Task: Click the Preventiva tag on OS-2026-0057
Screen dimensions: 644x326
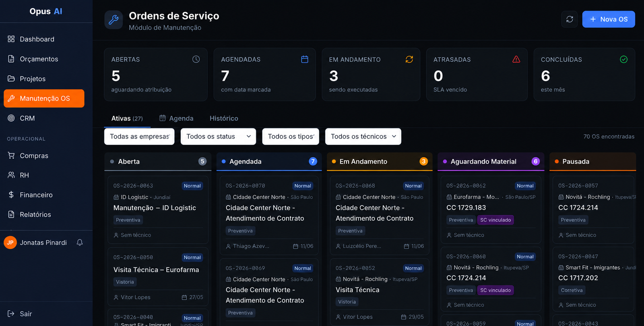Action: tap(573, 220)
